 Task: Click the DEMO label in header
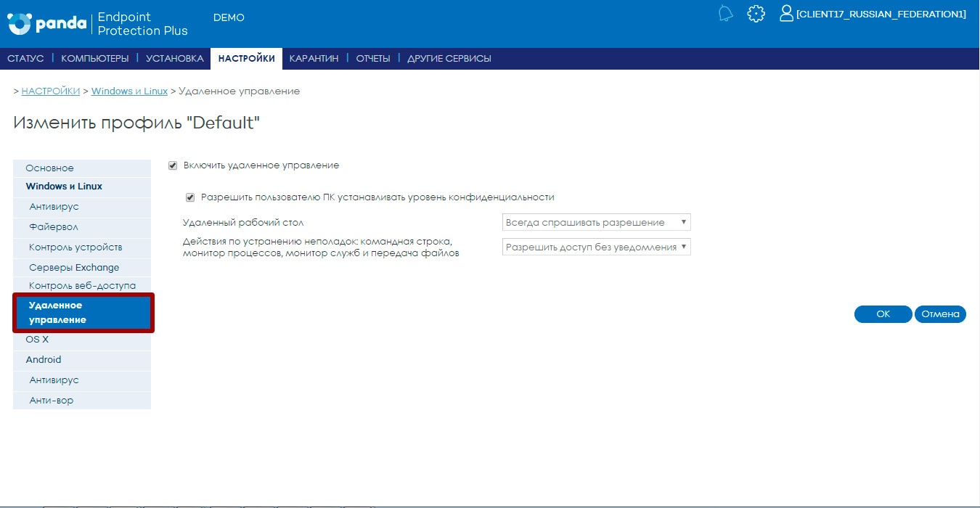point(229,17)
